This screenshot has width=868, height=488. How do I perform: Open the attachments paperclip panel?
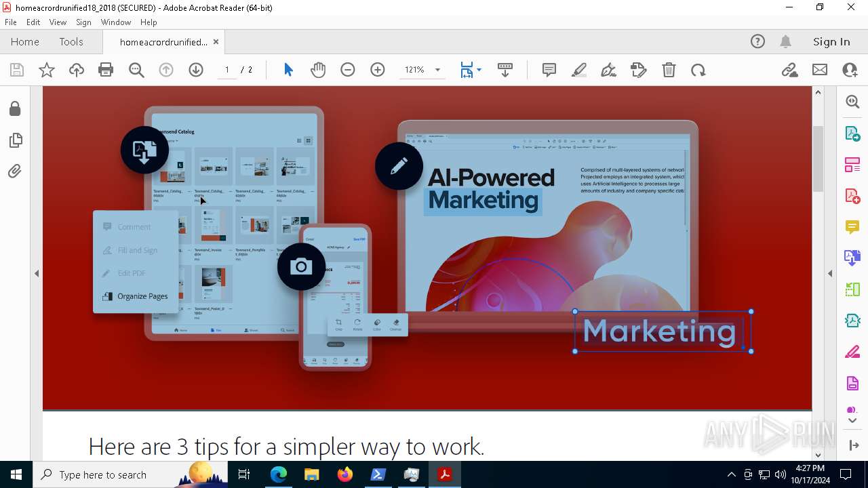15,171
